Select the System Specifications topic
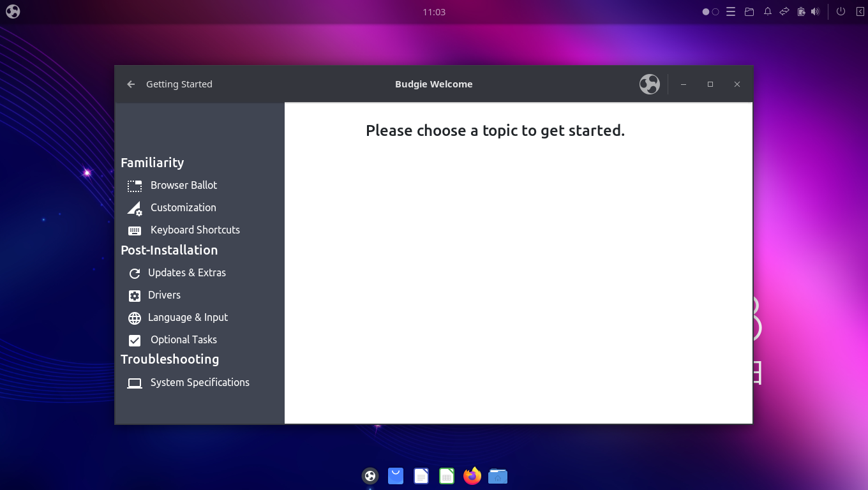The height and width of the screenshot is (490, 868). click(200, 382)
